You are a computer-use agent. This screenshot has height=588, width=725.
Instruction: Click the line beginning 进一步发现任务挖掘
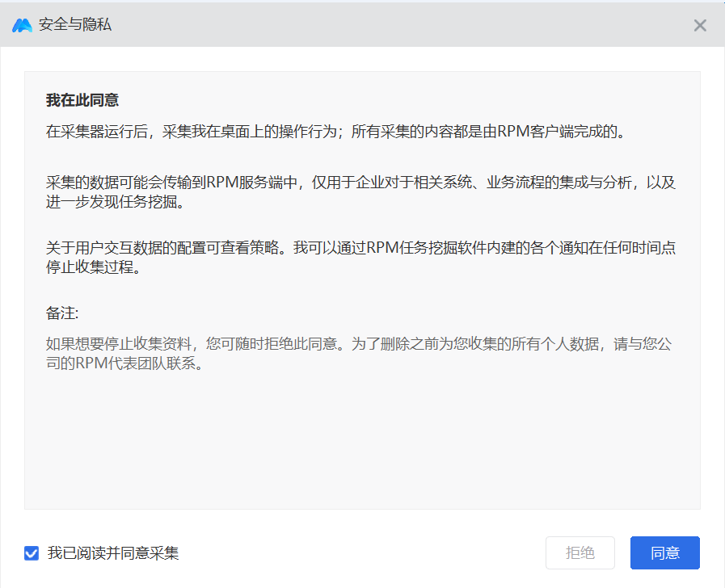coord(115,202)
